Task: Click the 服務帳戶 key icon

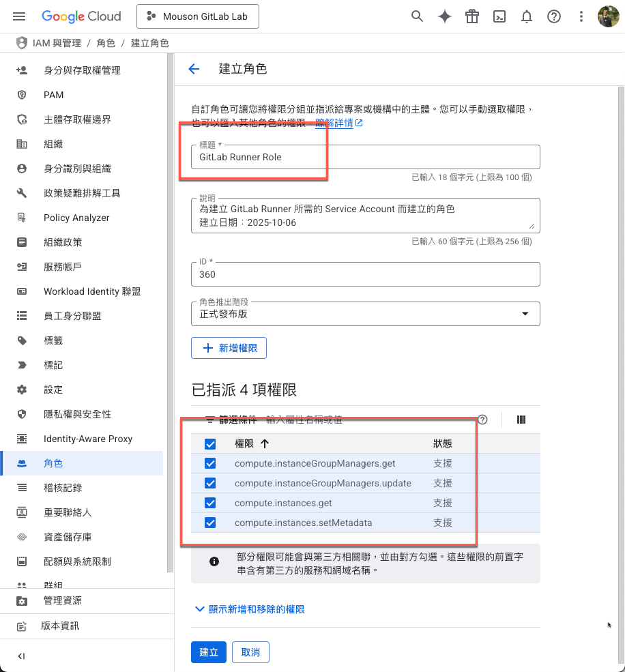Action: [21, 267]
